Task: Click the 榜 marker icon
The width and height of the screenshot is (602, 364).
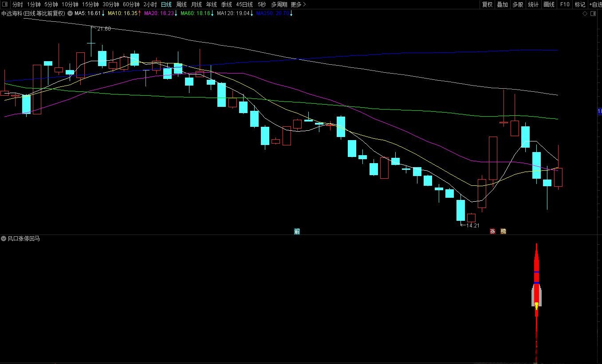Action: [503, 231]
